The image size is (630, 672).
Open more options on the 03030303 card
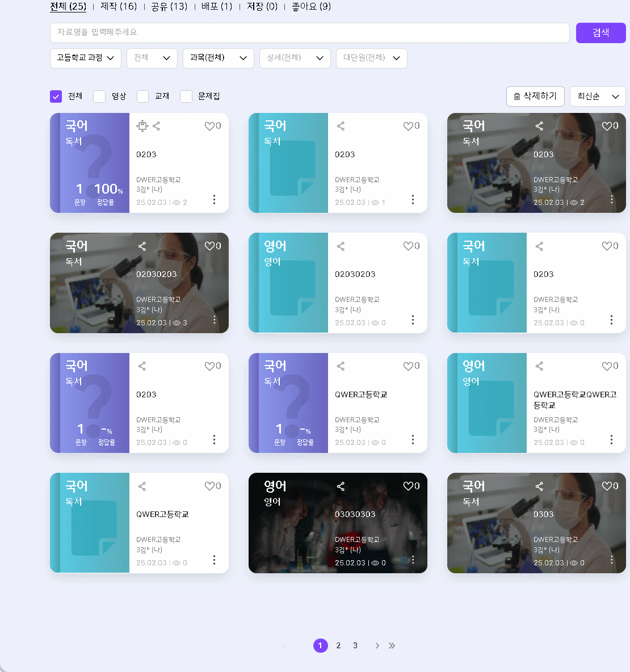pyautogui.click(x=413, y=560)
